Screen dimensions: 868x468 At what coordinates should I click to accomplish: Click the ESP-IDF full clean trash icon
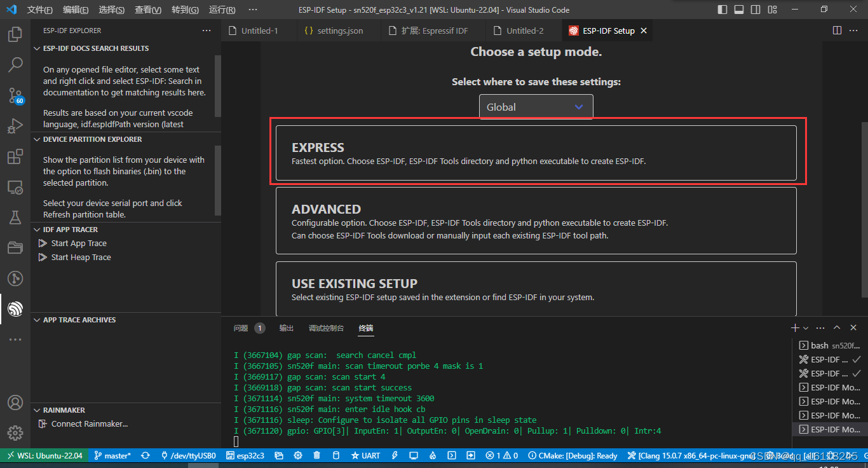click(x=317, y=456)
